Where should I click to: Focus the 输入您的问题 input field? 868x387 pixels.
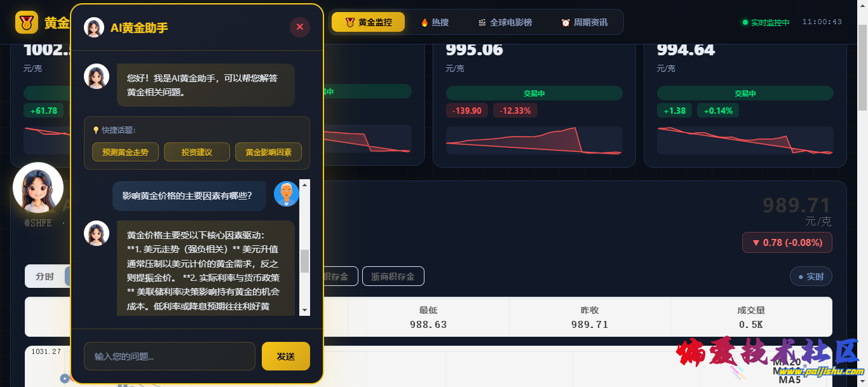coord(170,356)
